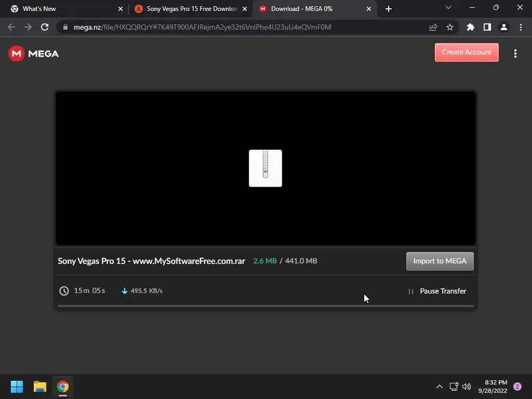Open the Windows Start menu
The image size is (532, 399).
(17, 387)
